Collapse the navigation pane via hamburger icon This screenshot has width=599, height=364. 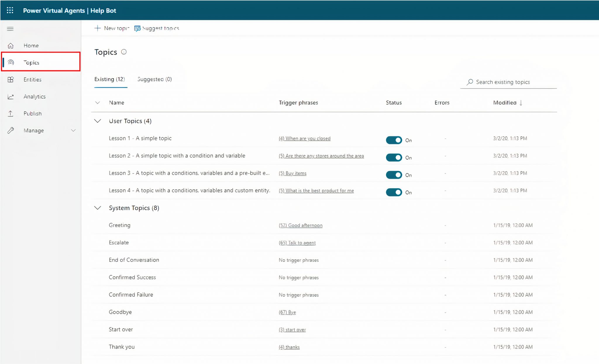click(10, 29)
